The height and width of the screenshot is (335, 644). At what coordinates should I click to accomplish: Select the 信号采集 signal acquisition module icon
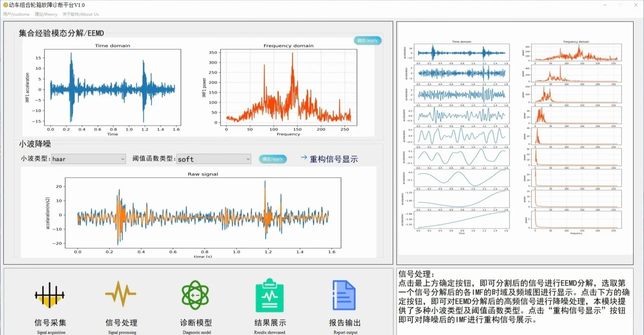49,295
